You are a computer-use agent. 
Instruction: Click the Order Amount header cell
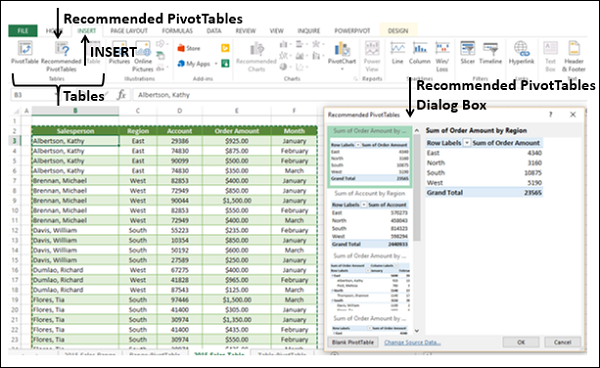coord(236,131)
